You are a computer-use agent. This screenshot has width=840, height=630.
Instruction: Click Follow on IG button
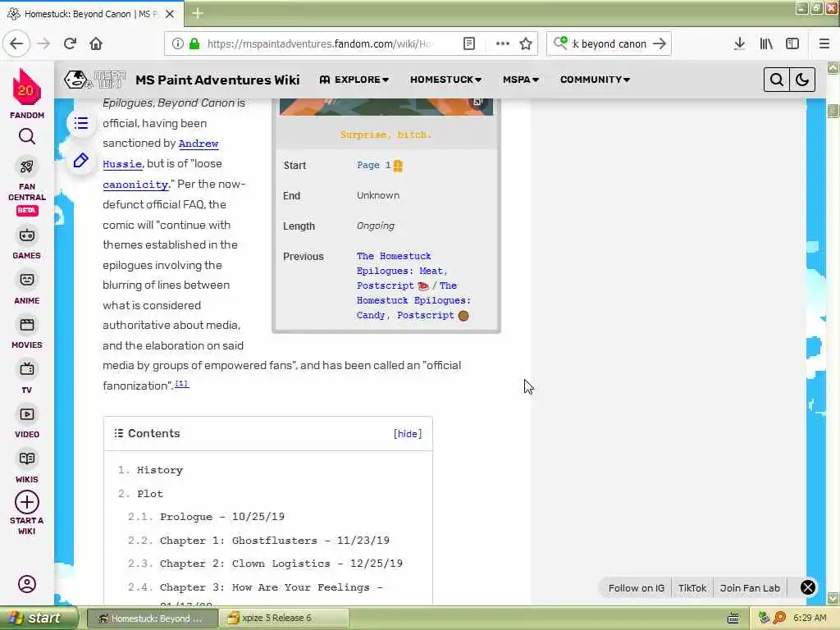point(636,587)
